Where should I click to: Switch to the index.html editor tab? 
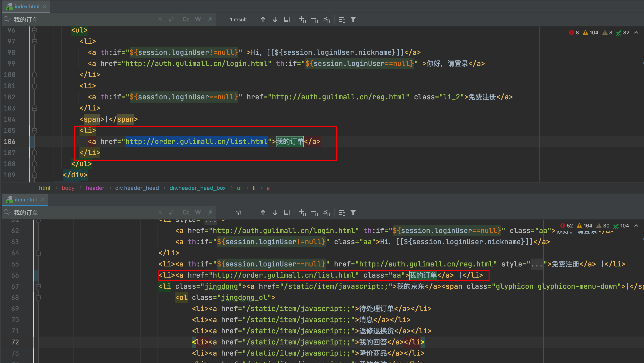26,6
